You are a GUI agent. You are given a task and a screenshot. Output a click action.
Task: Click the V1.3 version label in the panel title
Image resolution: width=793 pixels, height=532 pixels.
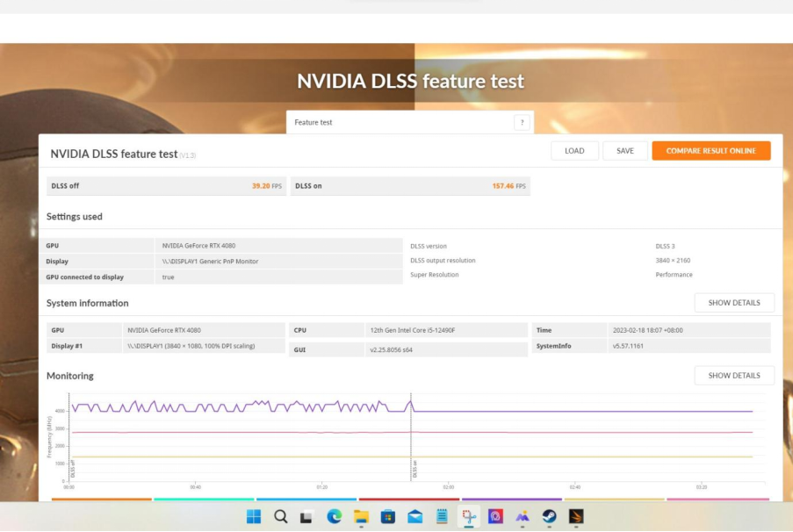tap(188, 155)
